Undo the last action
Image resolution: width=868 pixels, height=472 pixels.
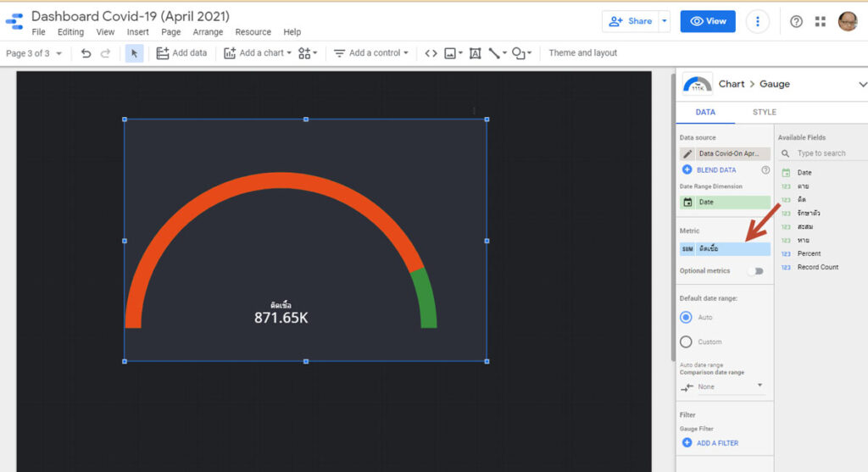pyautogui.click(x=86, y=53)
